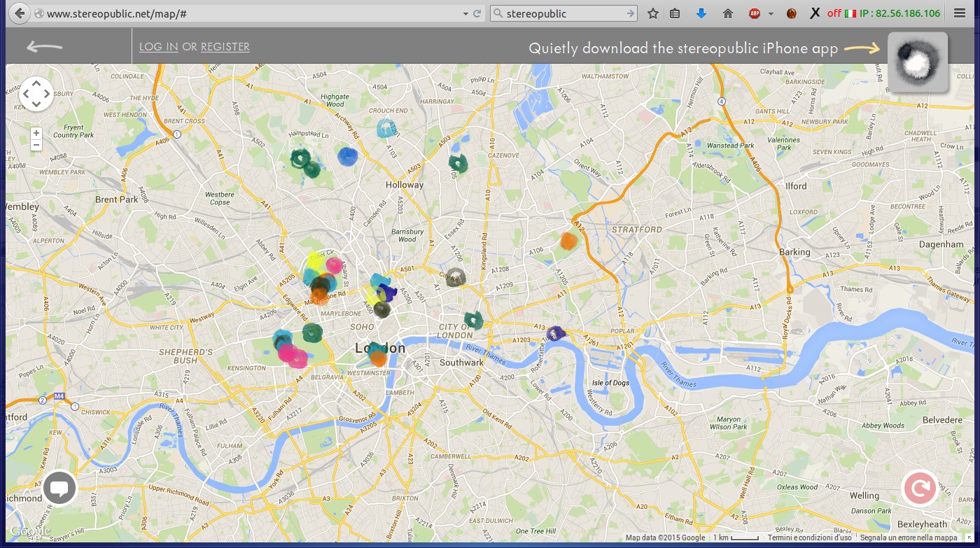Click the '1 km' map scale indicator

(x=736, y=538)
